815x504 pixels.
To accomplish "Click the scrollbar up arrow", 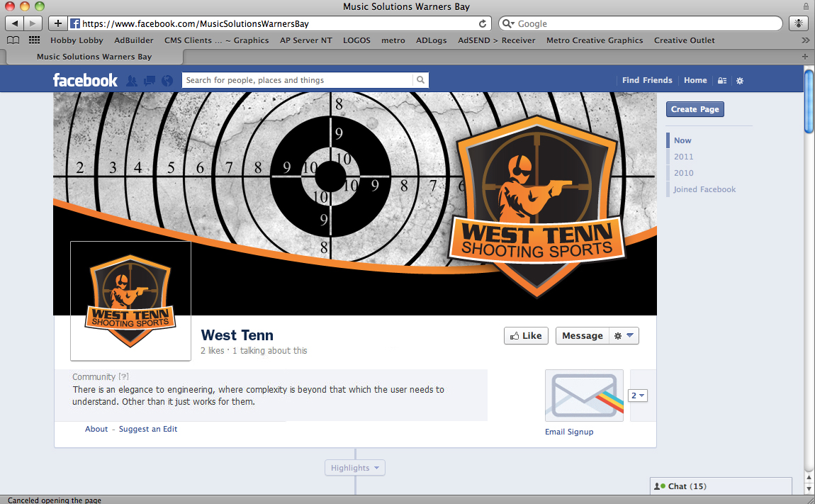I will 809,476.
